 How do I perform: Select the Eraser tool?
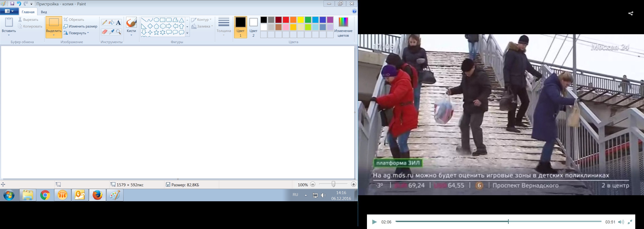click(104, 32)
